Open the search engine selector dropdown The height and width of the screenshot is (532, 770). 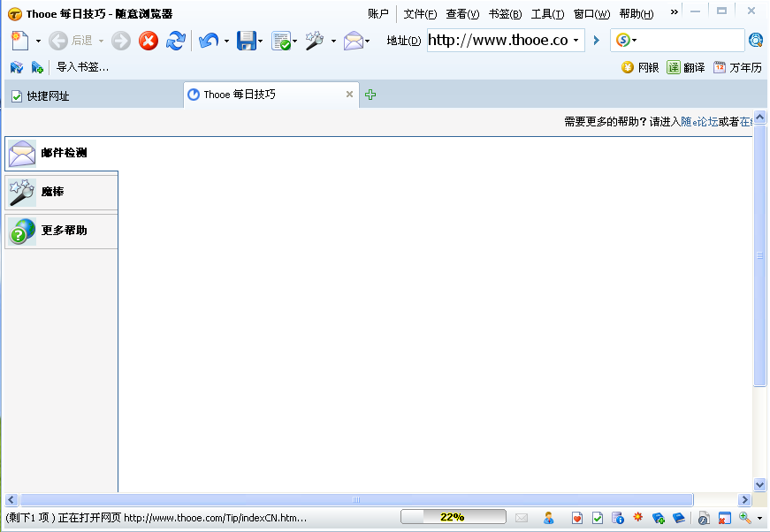pos(627,41)
